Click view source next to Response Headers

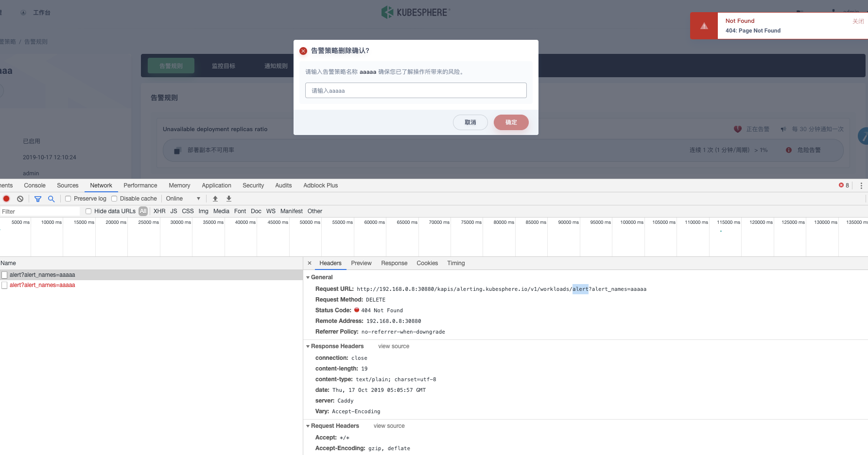(x=394, y=346)
